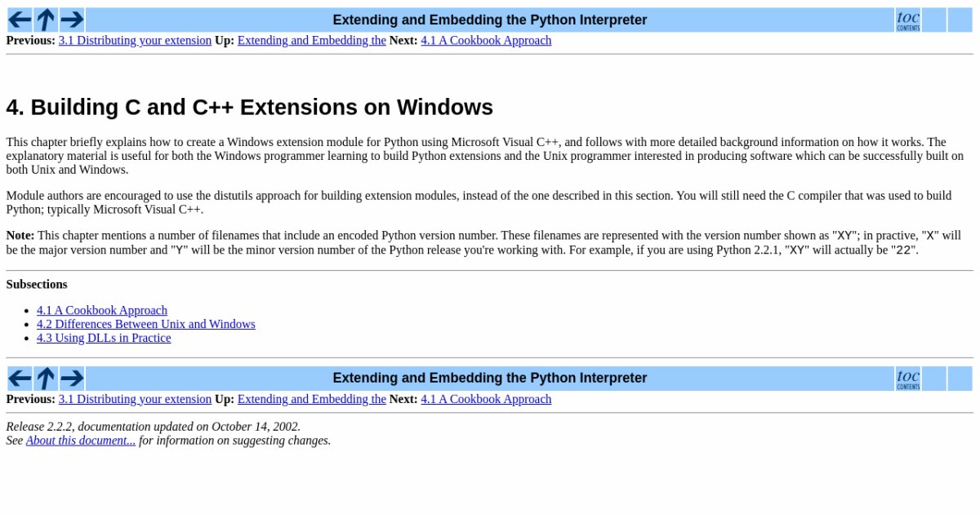Open '4.2 Differences Between Unix and Windows'
Screen dimensions: 980x514
click(146, 325)
